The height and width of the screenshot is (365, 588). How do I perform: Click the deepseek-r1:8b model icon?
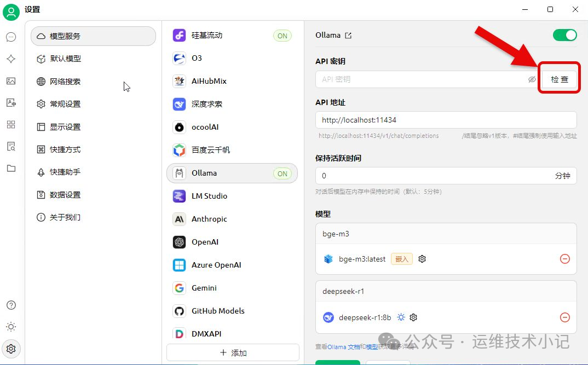(x=328, y=317)
